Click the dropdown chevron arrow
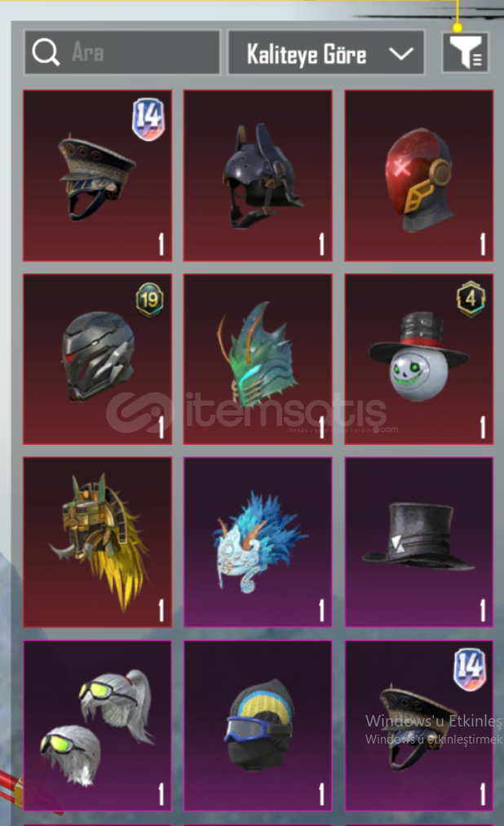The width and height of the screenshot is (504, 826). (x=401, y=53)
